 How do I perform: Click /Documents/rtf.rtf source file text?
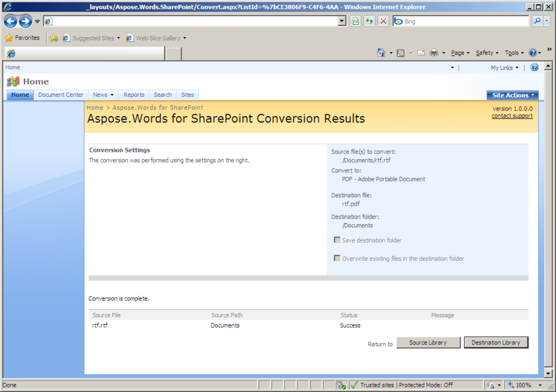coord(366,161)
